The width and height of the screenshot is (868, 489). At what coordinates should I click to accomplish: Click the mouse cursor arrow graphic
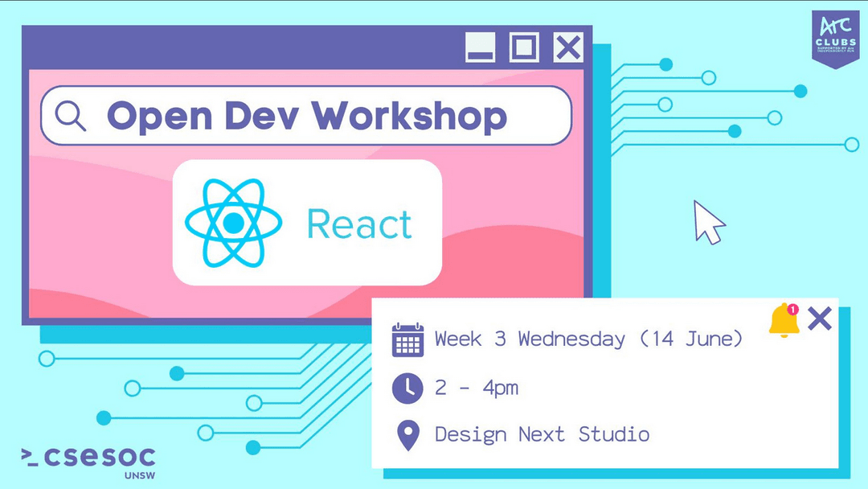(709, 223)
